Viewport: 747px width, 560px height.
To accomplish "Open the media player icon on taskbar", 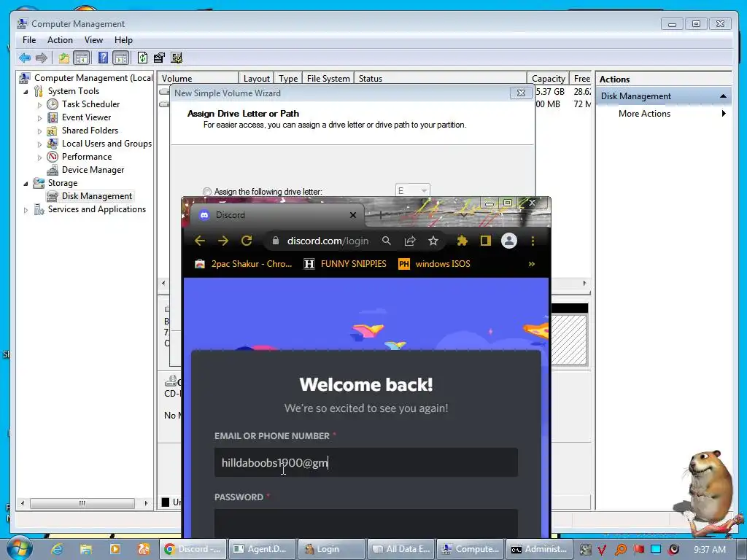I will tap(115, 549).
